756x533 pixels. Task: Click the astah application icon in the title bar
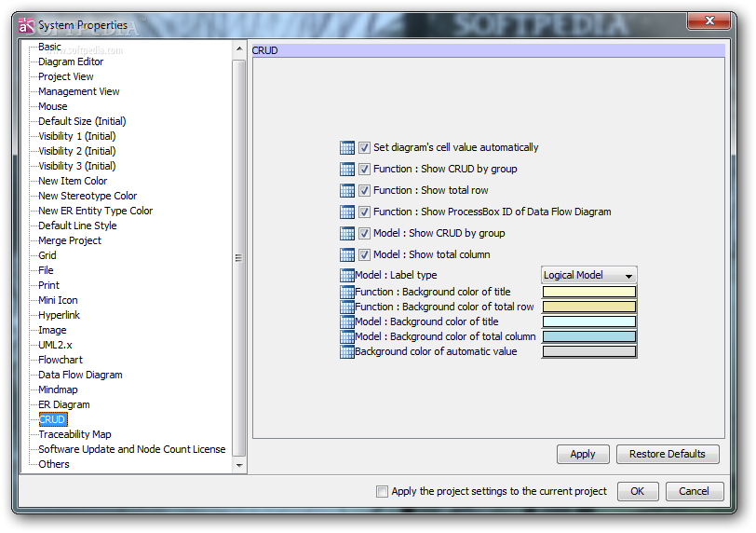[26, 25]
